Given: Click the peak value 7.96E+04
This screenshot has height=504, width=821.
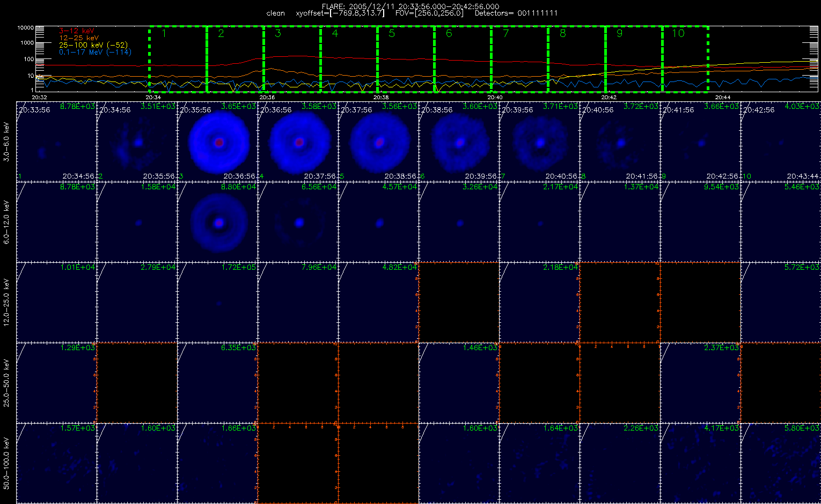Looking at the screenshot, I should pyautogui.click(x=319, y=268).
